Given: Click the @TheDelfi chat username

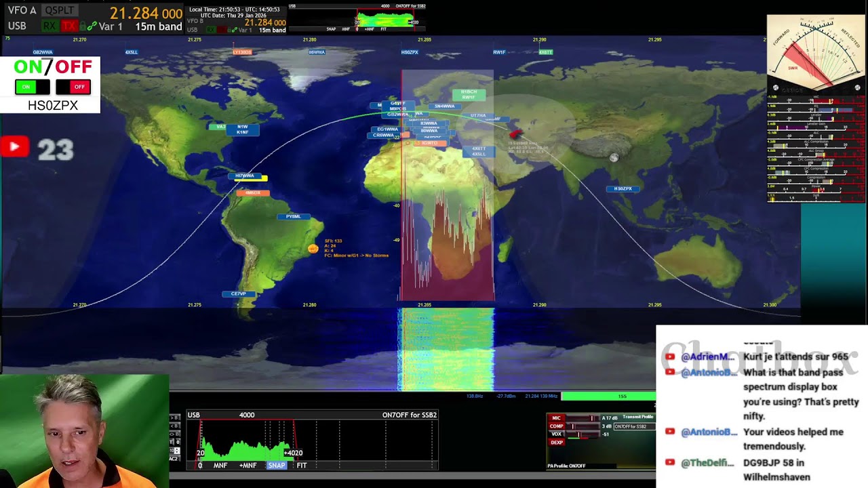Looking at the screenshot, I should click(707, 462).
